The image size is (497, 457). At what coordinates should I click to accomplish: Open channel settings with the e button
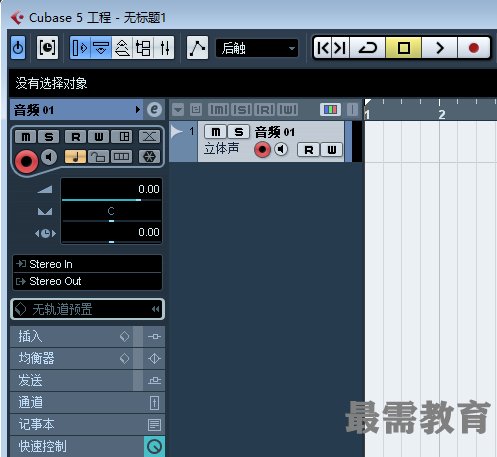[x=154, y=109]
